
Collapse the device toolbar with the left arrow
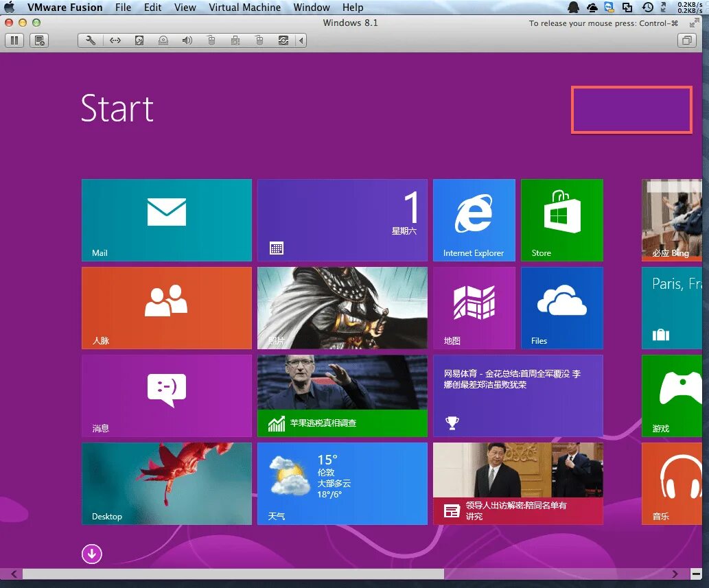[x=301, y=40]
